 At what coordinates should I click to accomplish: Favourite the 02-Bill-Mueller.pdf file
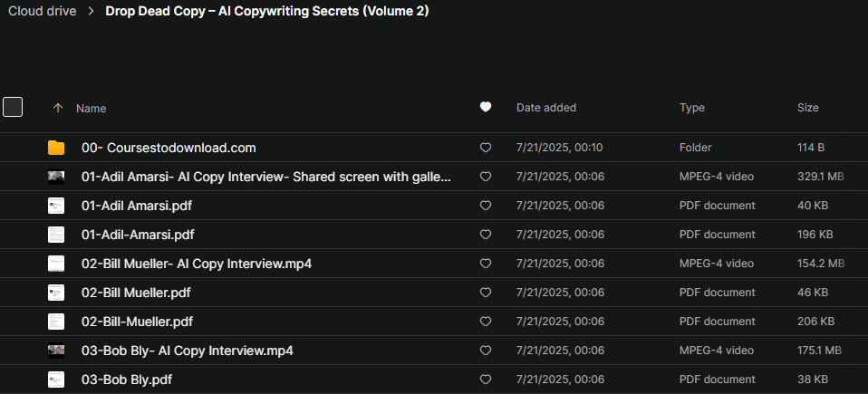click(486, 322)
